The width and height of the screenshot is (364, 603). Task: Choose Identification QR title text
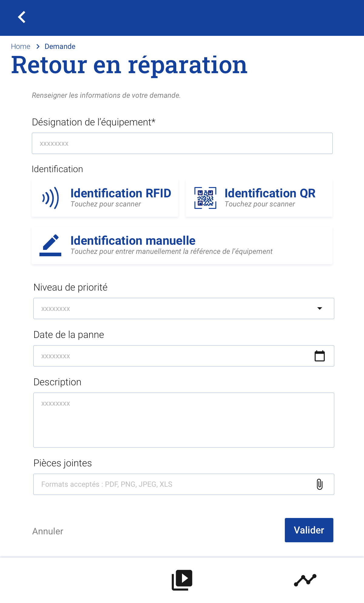(270, 193)
